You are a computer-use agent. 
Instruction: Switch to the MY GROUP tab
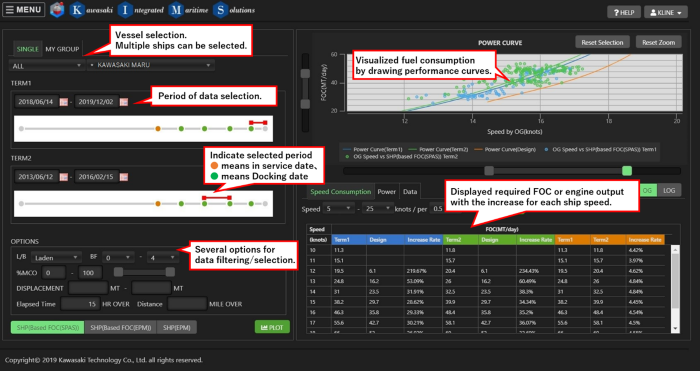click(x=62, y=49)
